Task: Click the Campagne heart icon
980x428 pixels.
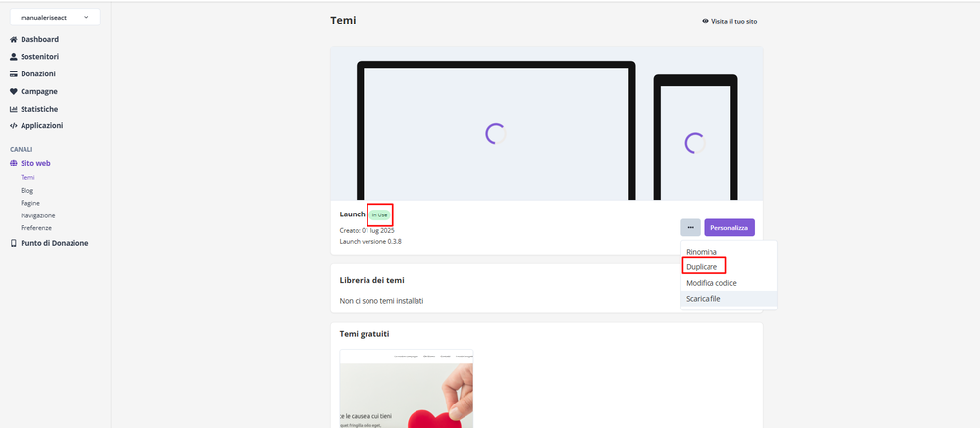Action: click(14, 91)
